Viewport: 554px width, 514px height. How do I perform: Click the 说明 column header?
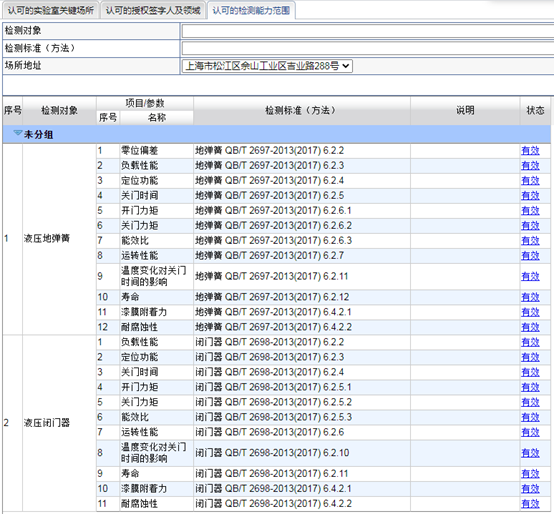click(x=465, y=111)
